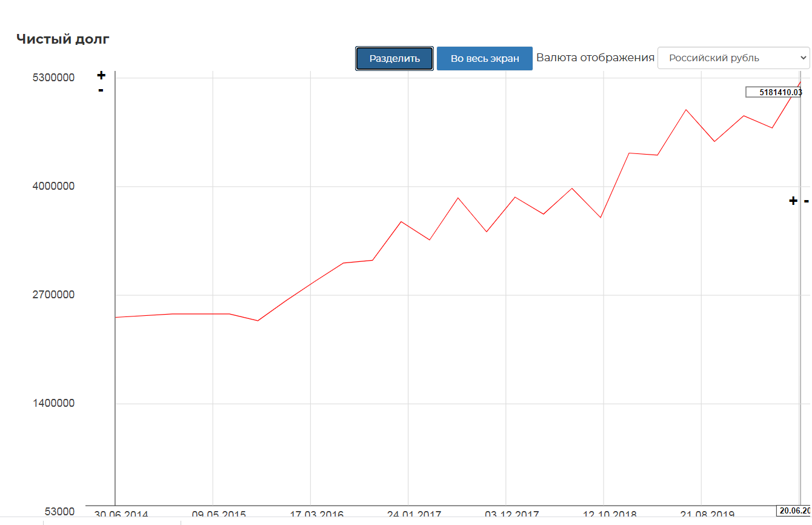Click the 17.03.2016 date on the x-axis
The width and height of the screenshot is (812, 525).
pos(316,515)
